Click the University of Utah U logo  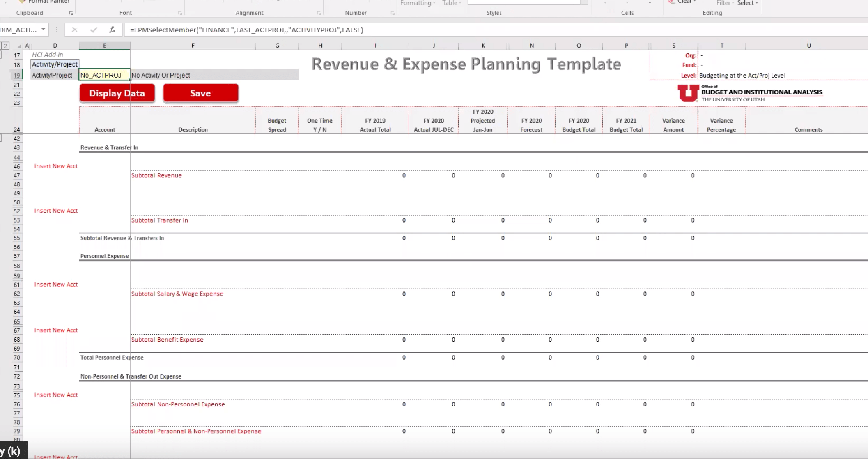pos(688,93)
